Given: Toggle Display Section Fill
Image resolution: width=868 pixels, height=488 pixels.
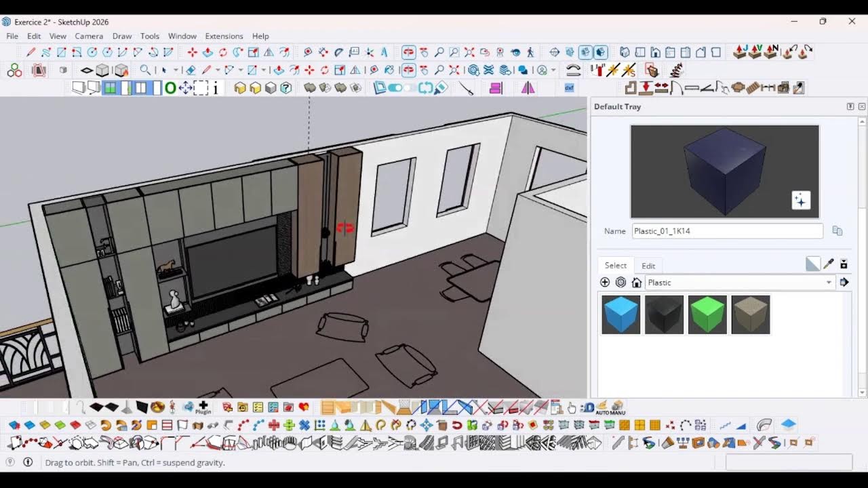Looking at the screenshot, I should point(601,52).
